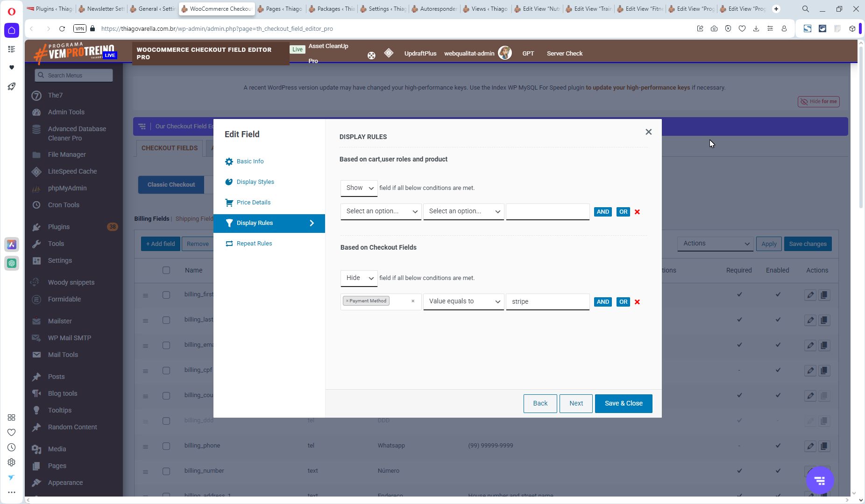Open the purple floating menu button
865x504 pixels.
point(820,480)
